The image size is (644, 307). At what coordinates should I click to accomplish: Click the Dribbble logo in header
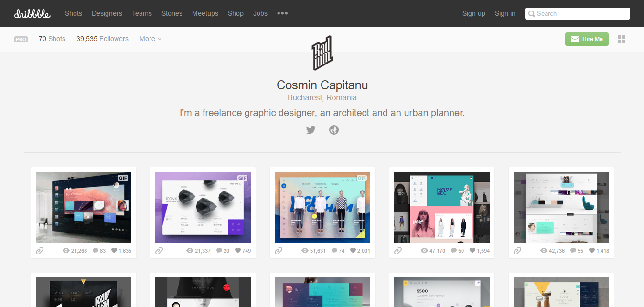pyautogui.click(x=32, y=13)
